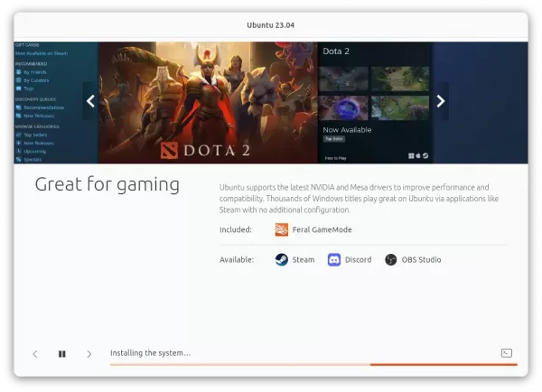
Task: Click the Dota 2 artwork image
Action: coord(208,103)
